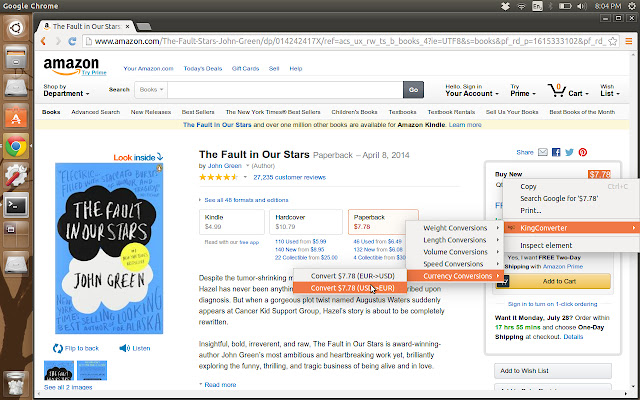
Task: Close The Fault in Our Stars tab
Action: point(127,27)
